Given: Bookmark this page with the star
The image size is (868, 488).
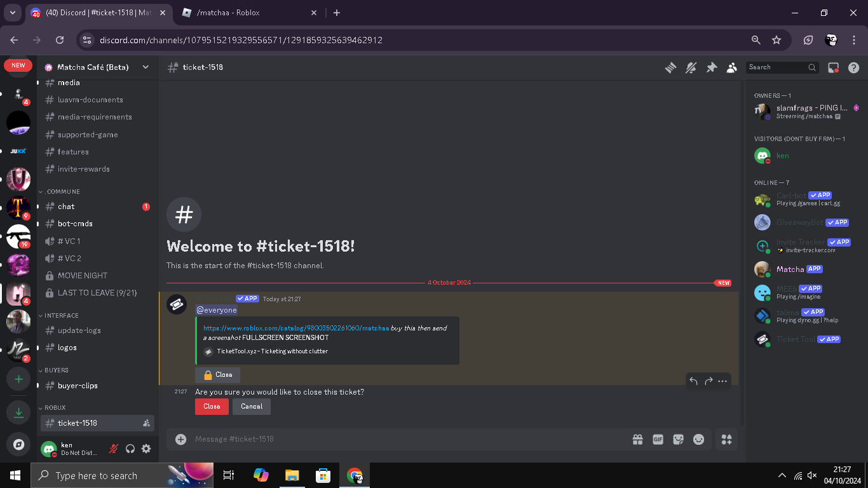Looking at the screenshot, I should click(x=776, y=40).
